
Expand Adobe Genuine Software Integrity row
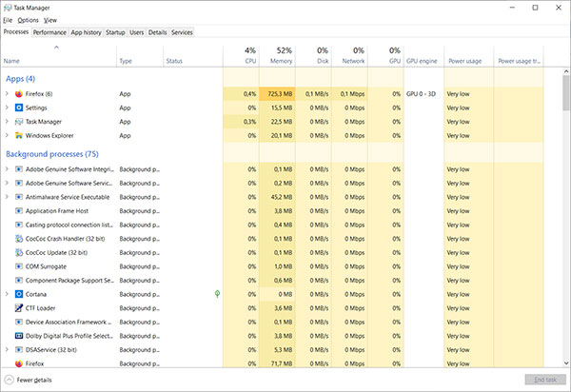click(x=7, y=169)
